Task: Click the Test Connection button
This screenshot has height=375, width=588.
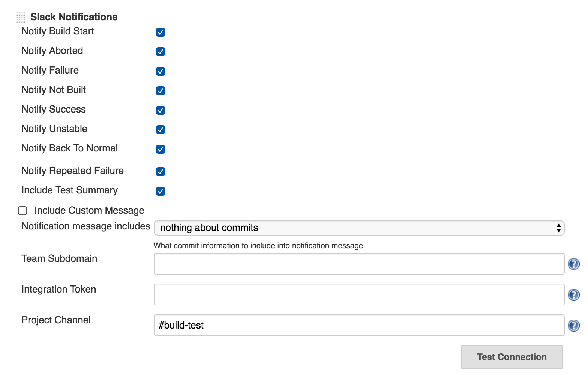Action: (x=512, y=357)
